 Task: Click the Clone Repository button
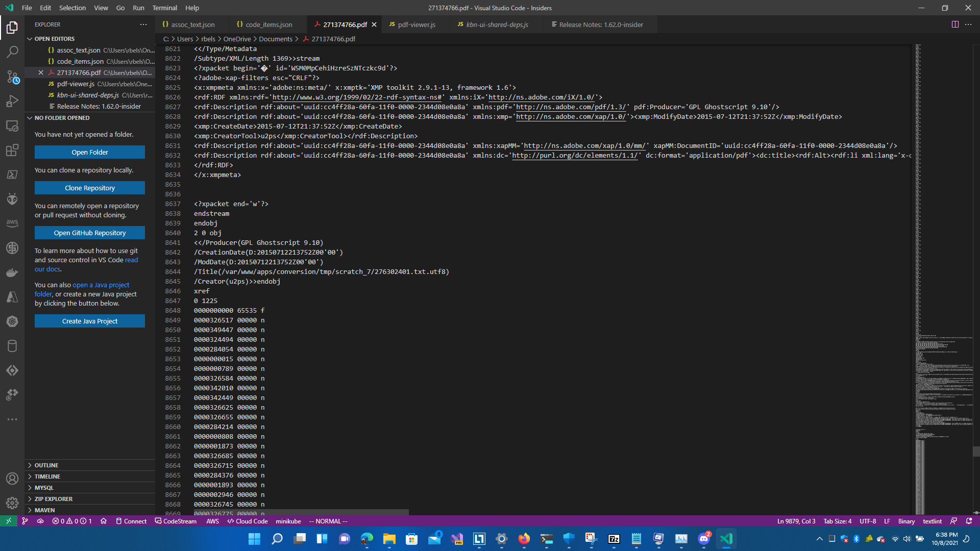click(x=89, y=188)
